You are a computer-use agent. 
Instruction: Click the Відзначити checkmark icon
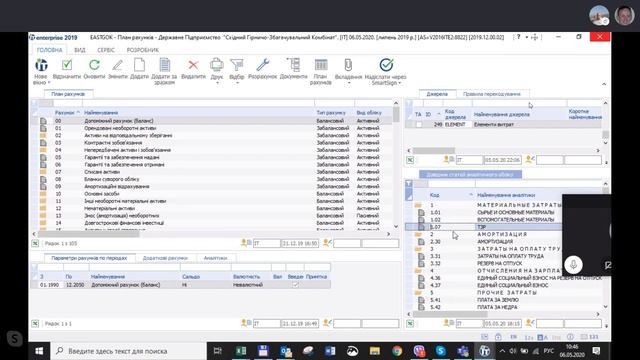67,64
